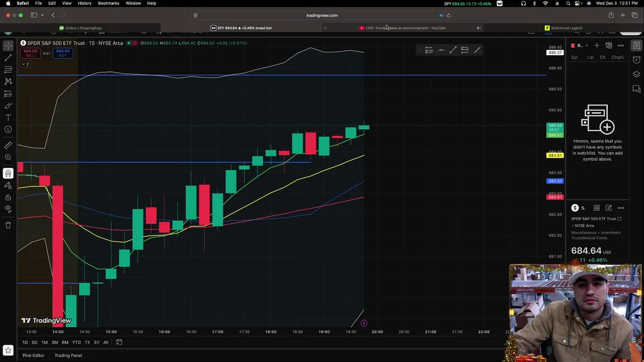644x362 pixels.
Task: Open SPDR S&P 500 details link icon
Action: point(619,219)
